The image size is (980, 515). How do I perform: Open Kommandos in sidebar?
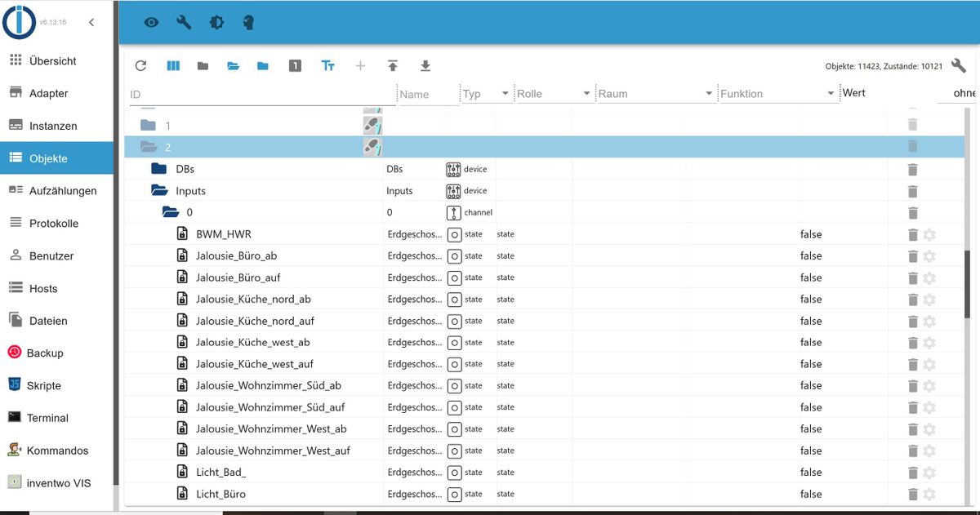[x=56, y=451]
